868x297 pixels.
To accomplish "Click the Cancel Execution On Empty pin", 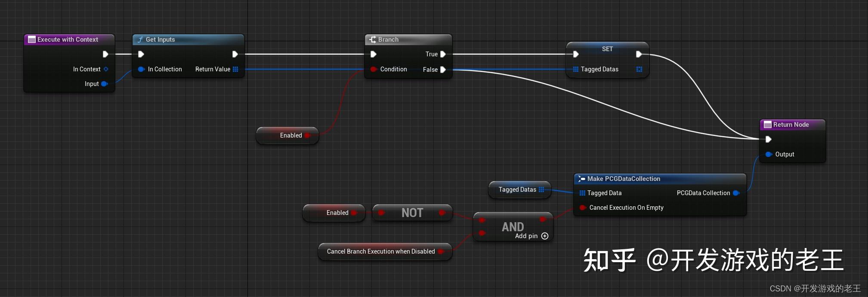I will 583,208.
